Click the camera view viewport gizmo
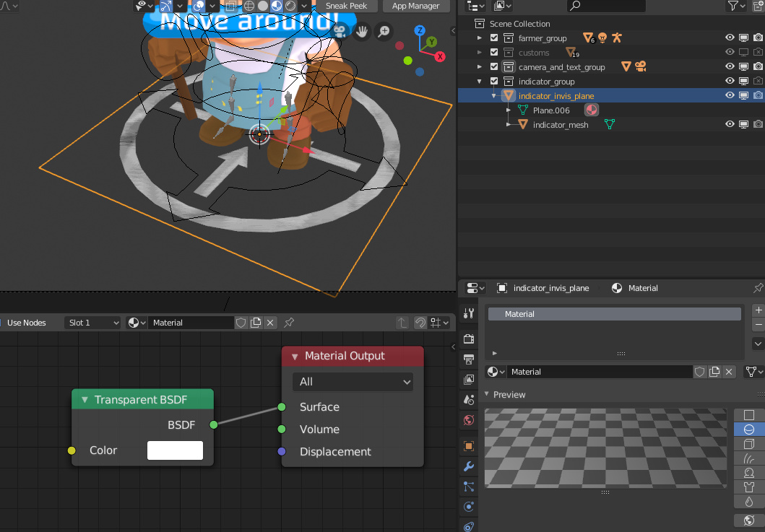This screenshot has width=765, height=532. 340,32
